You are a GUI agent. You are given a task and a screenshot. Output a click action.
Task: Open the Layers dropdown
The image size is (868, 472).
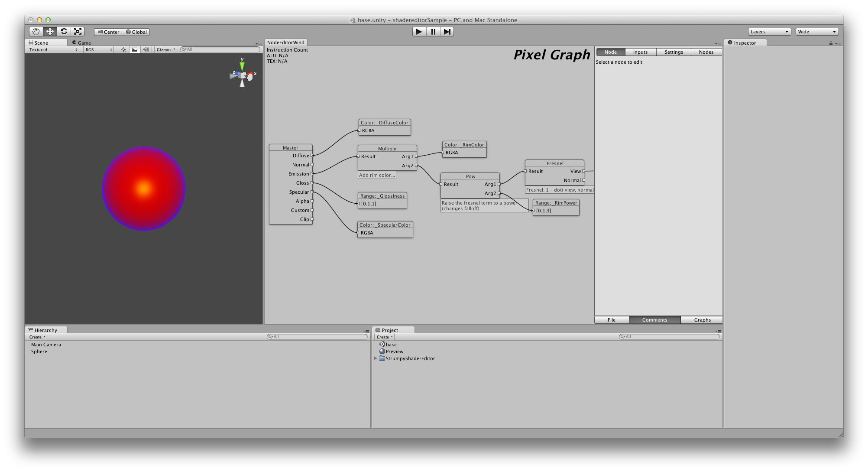(x=769, y=31)
